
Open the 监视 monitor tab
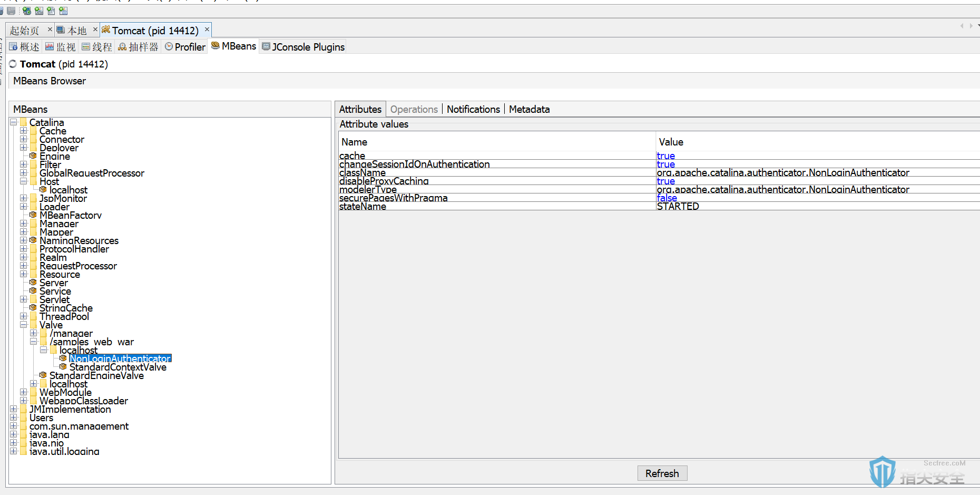tap(61, 47)
